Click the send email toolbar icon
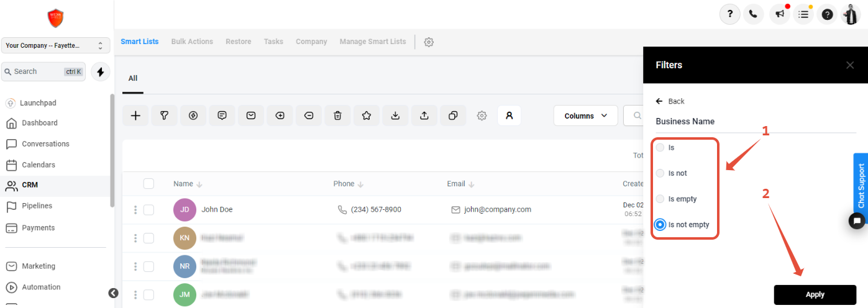The image size is (868, 308). pyautogui.click(x=251, y=115)
